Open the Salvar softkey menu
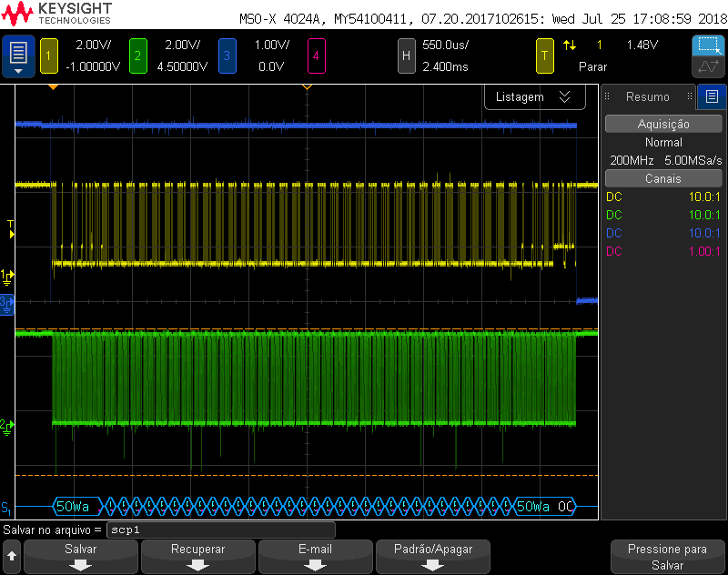728x575 pixels. click(81, 557)
